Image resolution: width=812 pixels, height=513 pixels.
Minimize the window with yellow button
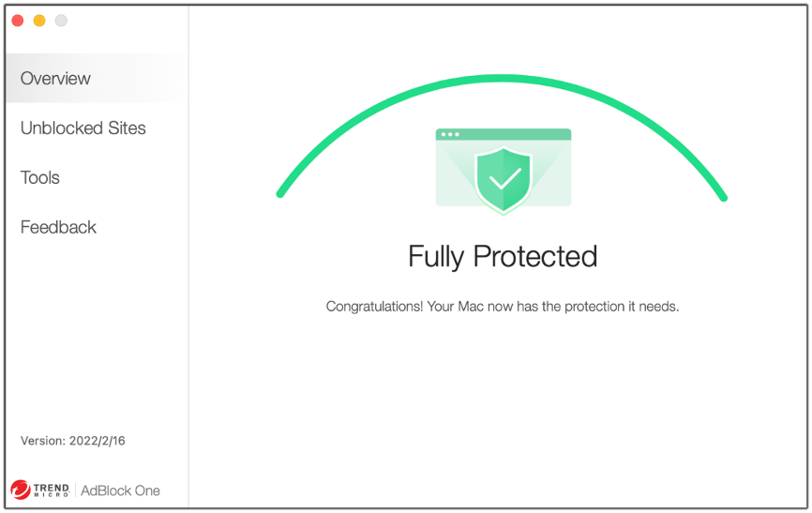pos(39,21)
